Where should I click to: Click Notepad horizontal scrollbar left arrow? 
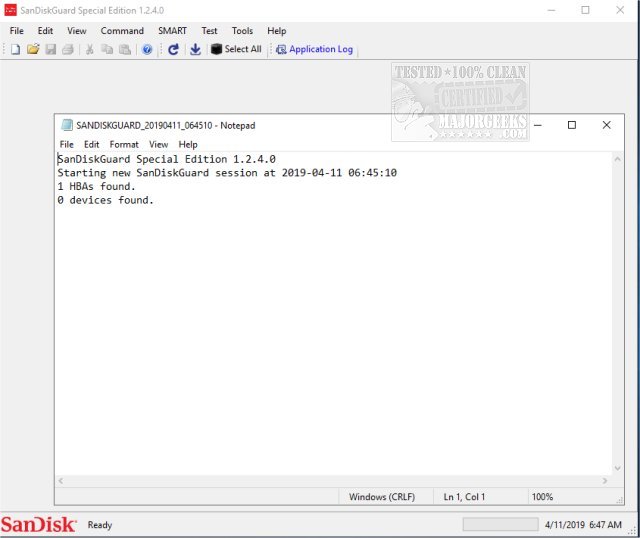(x=60, y=481)
